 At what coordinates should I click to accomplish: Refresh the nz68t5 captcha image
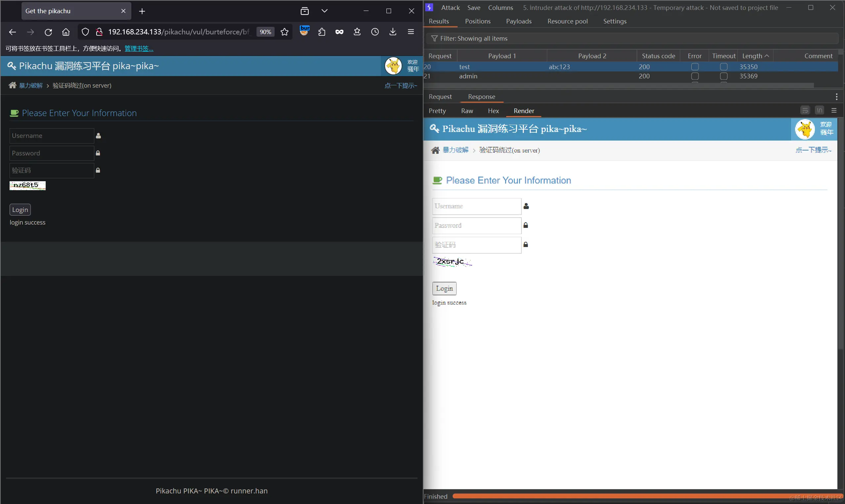coord(27,186)
